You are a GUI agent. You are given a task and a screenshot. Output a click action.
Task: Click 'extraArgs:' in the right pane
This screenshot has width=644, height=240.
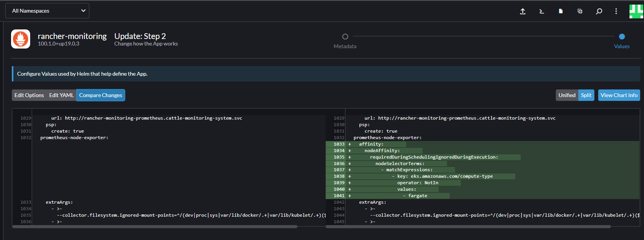coord(373,202)
